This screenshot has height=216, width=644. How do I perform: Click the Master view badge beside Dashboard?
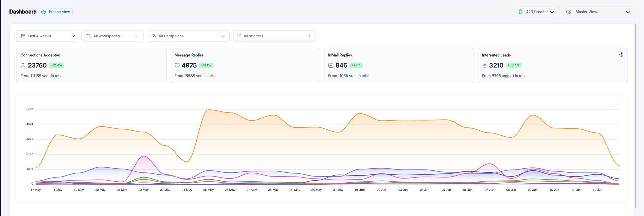point(56,12)
